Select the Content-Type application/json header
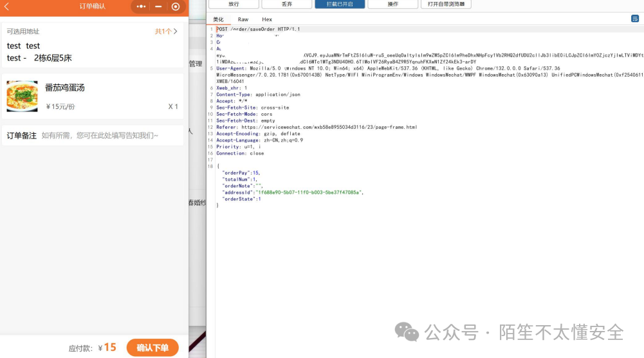The width and height of the screenshot is (644, 358). [259, 95]
